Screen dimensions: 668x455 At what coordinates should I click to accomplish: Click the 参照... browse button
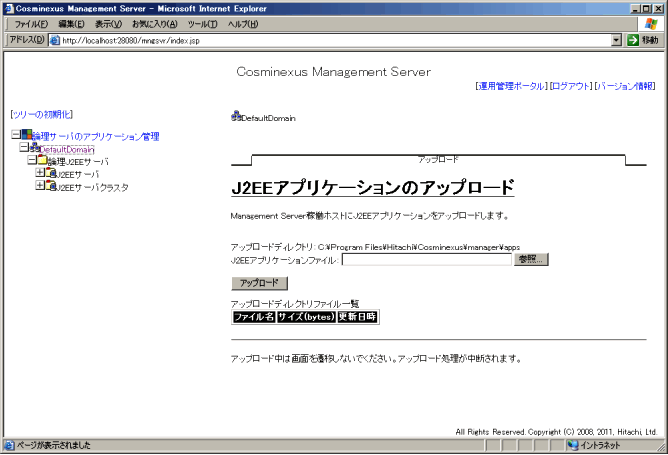tap(531, 259)
